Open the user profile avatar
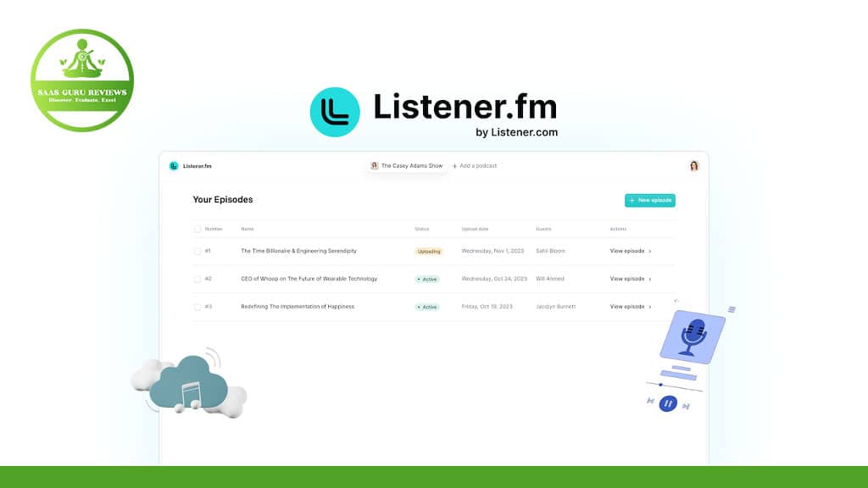This screenshot has width=868, height=488. point(694,166)
